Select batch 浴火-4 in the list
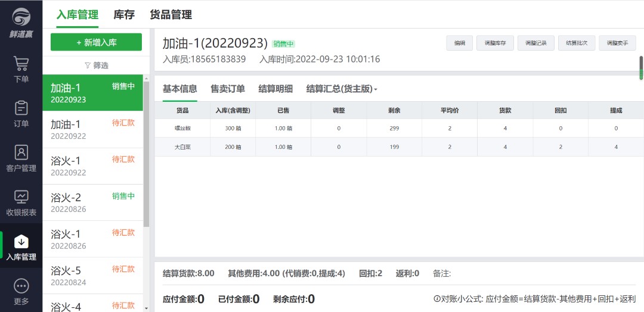The height and width of the screenshot is (312, 644). [x=93, y=303]
